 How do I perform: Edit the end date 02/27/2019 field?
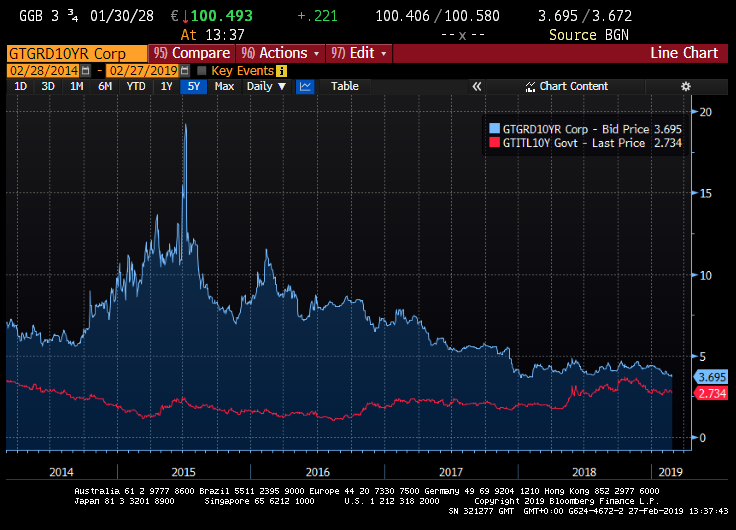tap(143, 71)
